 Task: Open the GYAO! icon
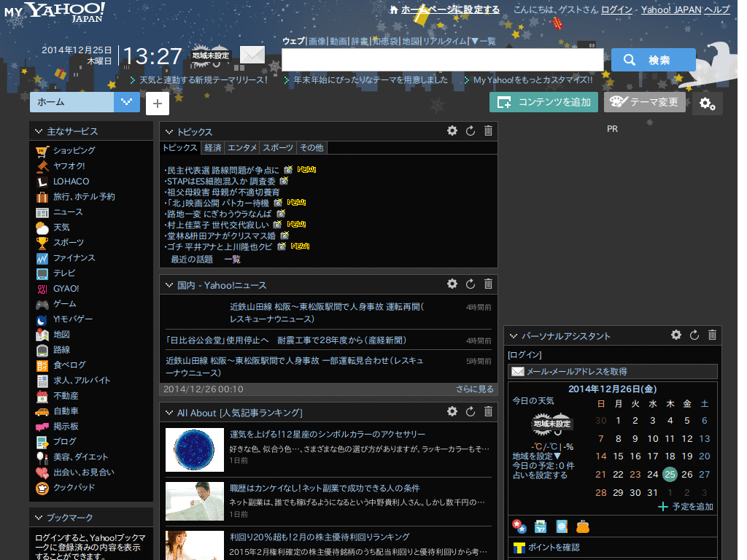(42, 289)
